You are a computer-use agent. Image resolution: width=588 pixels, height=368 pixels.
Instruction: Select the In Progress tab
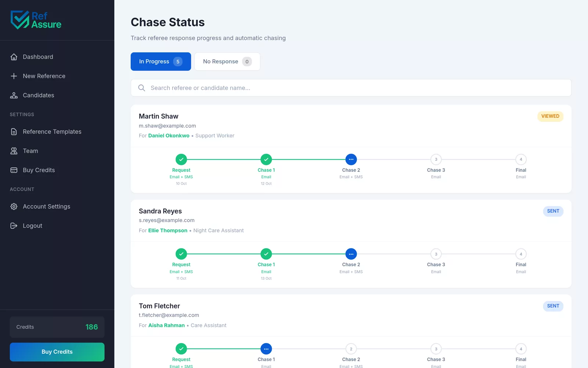(161, 61)
